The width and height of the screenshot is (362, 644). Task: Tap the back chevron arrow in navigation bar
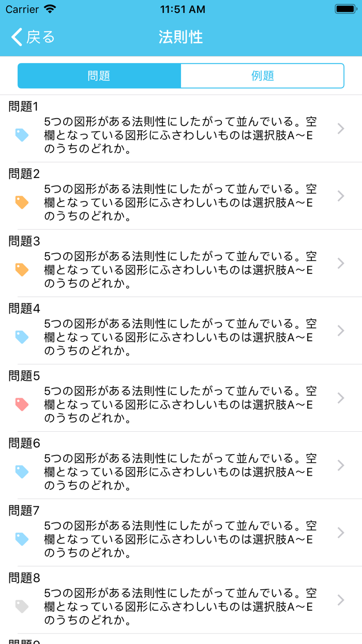pos(16,37)
